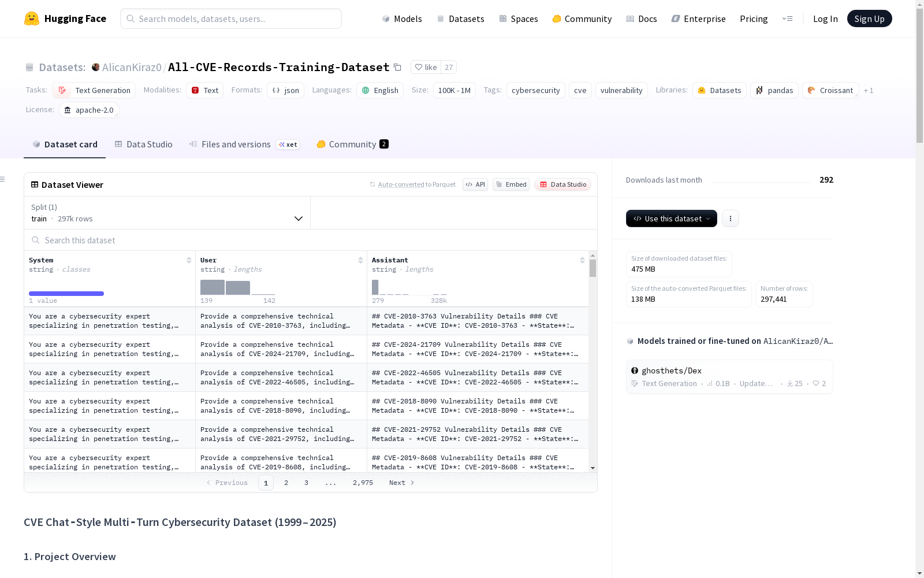Open the API button in viewer
Viewport: 924px width, 578px height.
point(475,184)
